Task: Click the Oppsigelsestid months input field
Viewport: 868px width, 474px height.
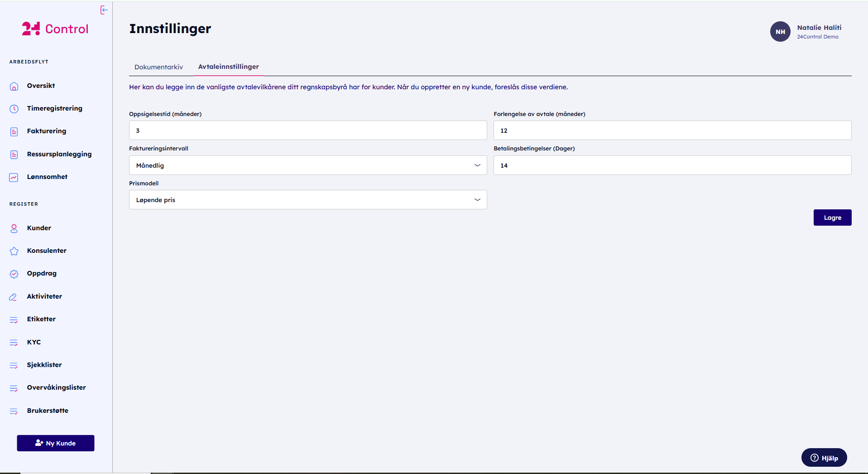Action: point(308,131)
